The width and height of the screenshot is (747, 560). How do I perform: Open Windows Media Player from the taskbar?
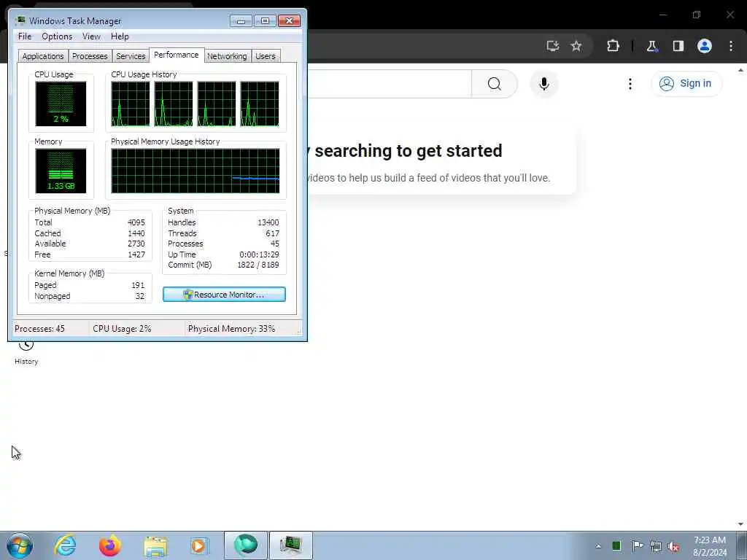click(199, 545)
